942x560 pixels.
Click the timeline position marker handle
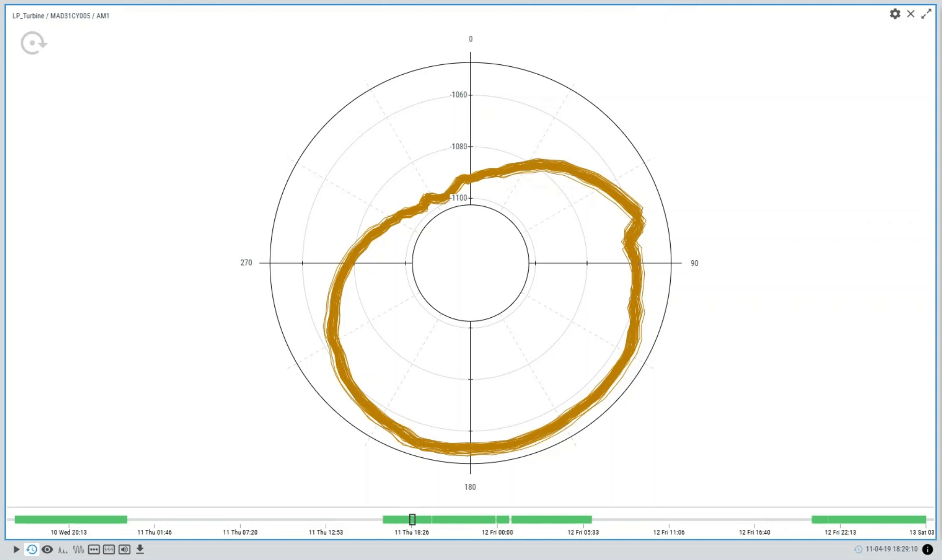pos(412,519)
